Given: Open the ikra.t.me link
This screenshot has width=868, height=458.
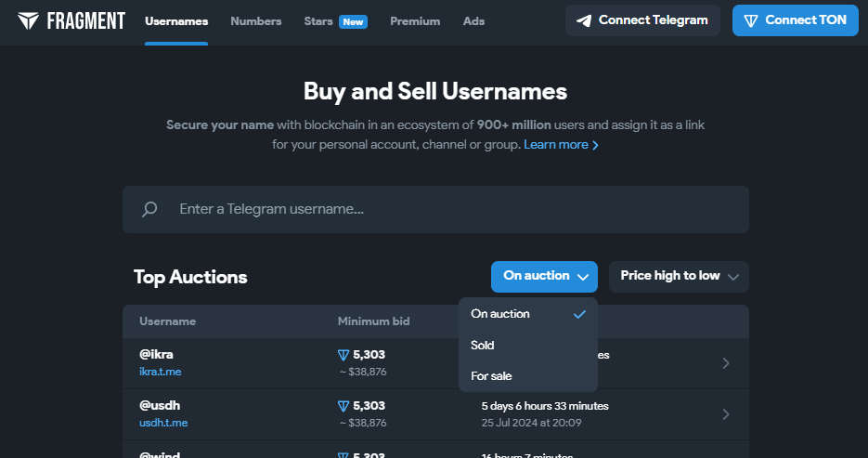Looking at the screenshot, I should click(160, 372).
